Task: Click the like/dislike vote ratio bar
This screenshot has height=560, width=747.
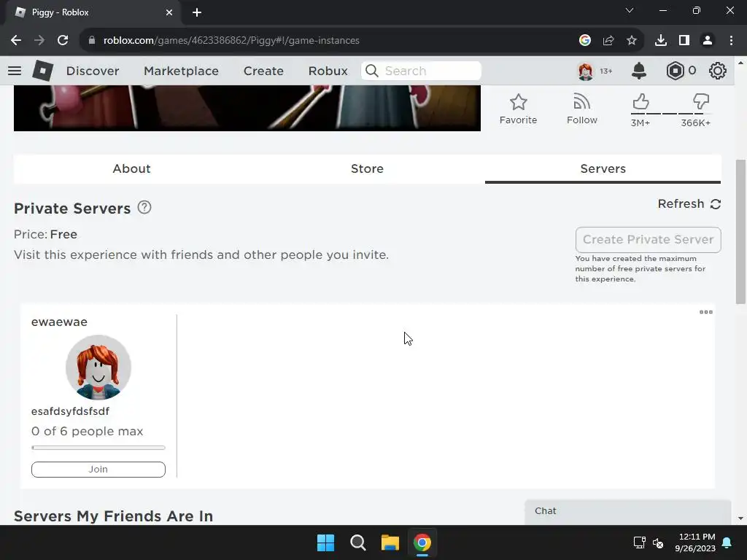Action: pos(671,114)
